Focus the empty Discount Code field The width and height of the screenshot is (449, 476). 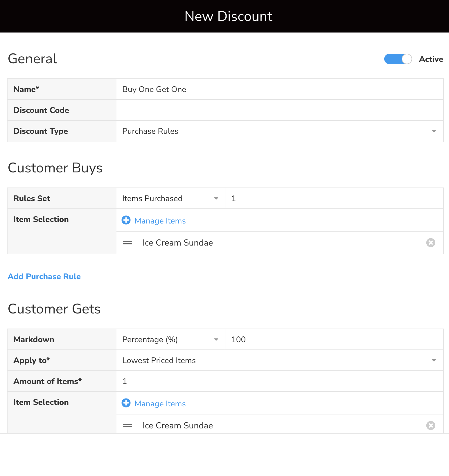click(279, 110)
